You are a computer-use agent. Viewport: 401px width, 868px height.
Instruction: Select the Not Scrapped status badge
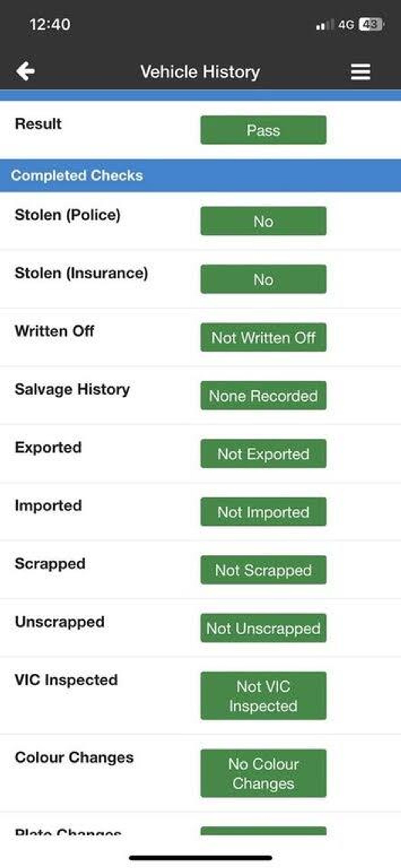[x=263, y=570]
